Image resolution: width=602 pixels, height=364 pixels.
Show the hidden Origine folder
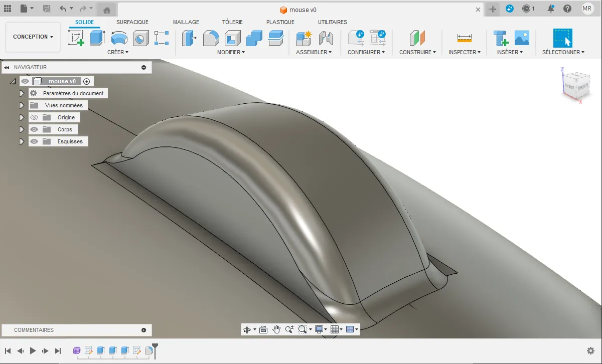34,117
